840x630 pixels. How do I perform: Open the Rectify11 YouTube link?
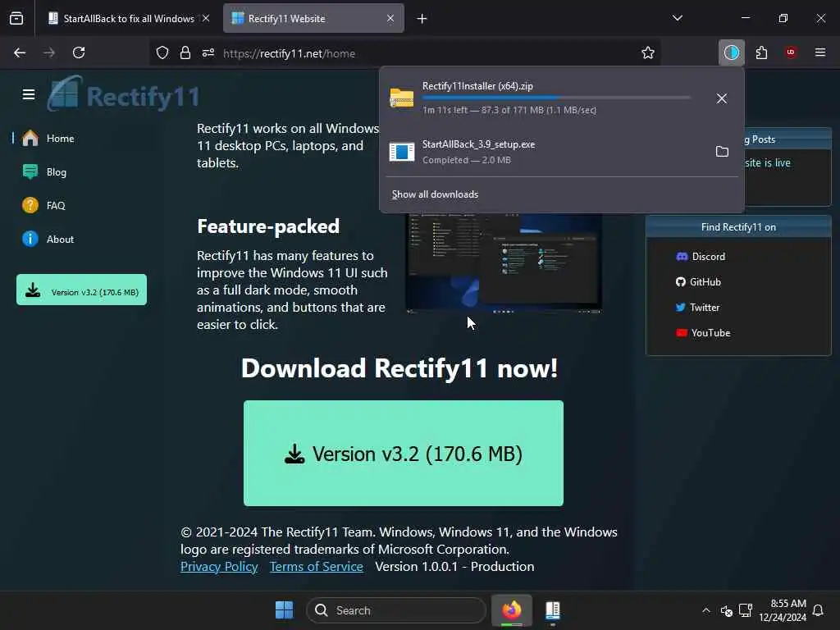pyautogui.click(x=703, y=333)
